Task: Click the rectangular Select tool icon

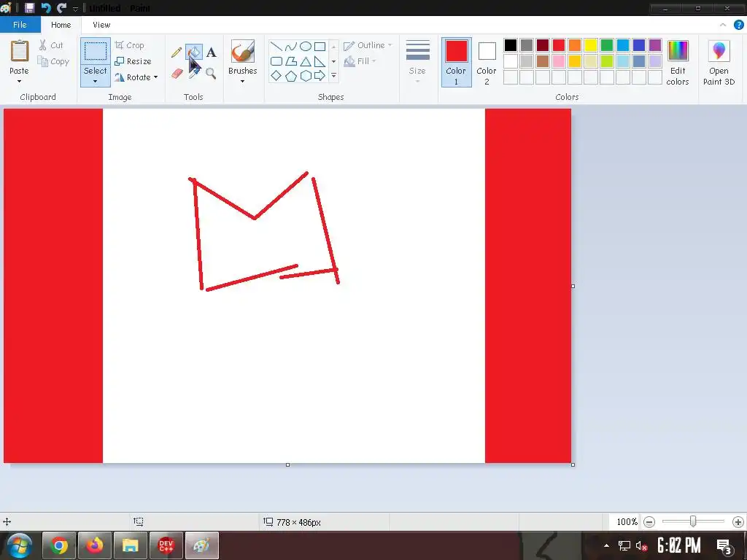Action: click(96, 51)
